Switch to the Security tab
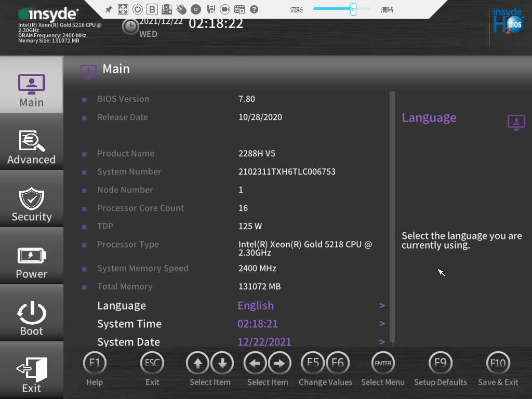Screen dimensions: 532x399 coord(31,204)
